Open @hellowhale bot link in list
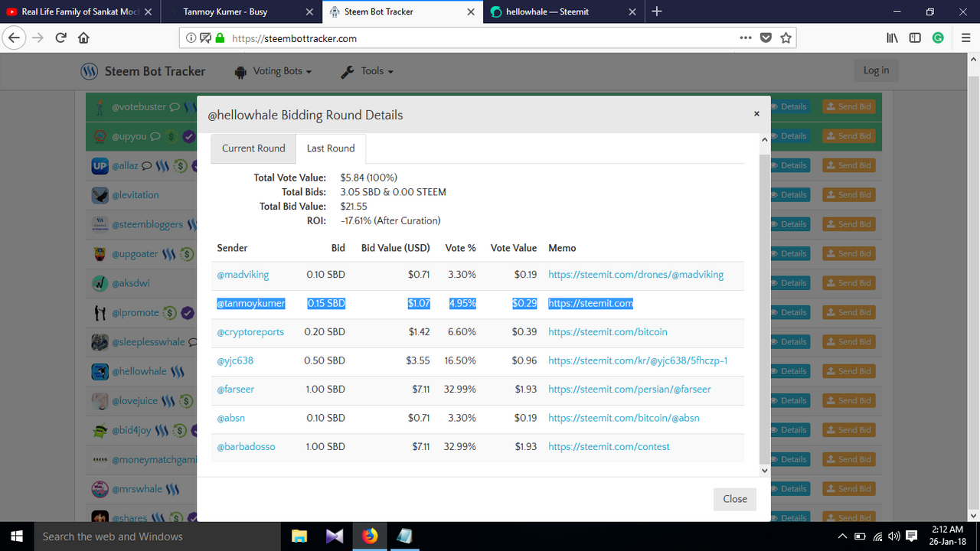Image resolution: width=980 pixels, height=551 pixels. tap(139, 371)
